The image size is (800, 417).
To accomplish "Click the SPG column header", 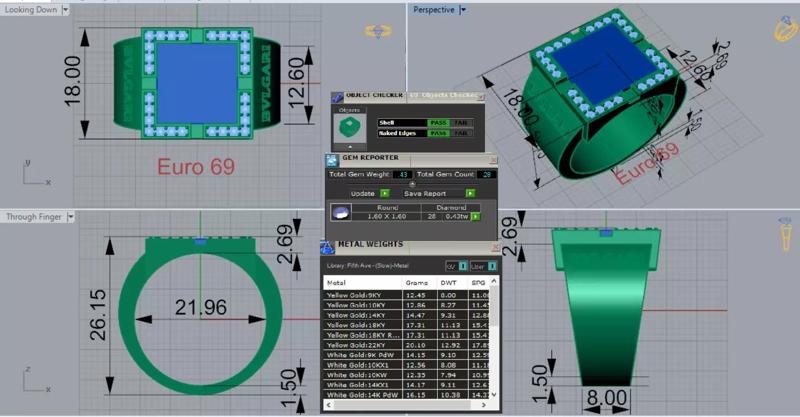I will 479,283.
